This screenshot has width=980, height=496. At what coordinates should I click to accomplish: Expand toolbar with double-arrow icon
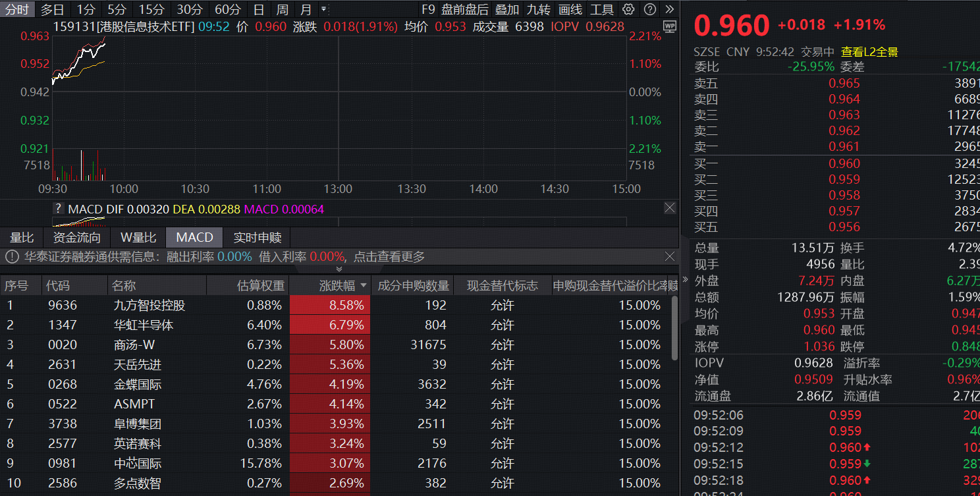tap(670, 9)
